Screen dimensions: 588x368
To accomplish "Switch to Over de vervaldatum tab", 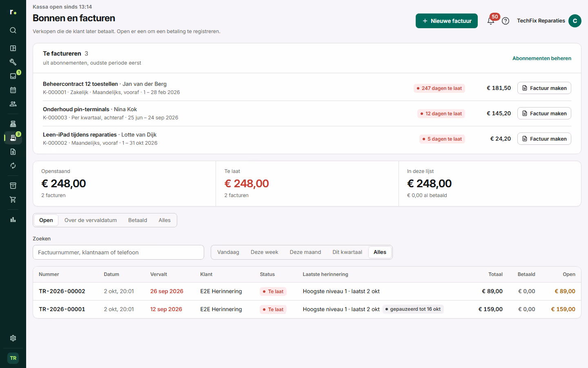I will tap(91, 220).
